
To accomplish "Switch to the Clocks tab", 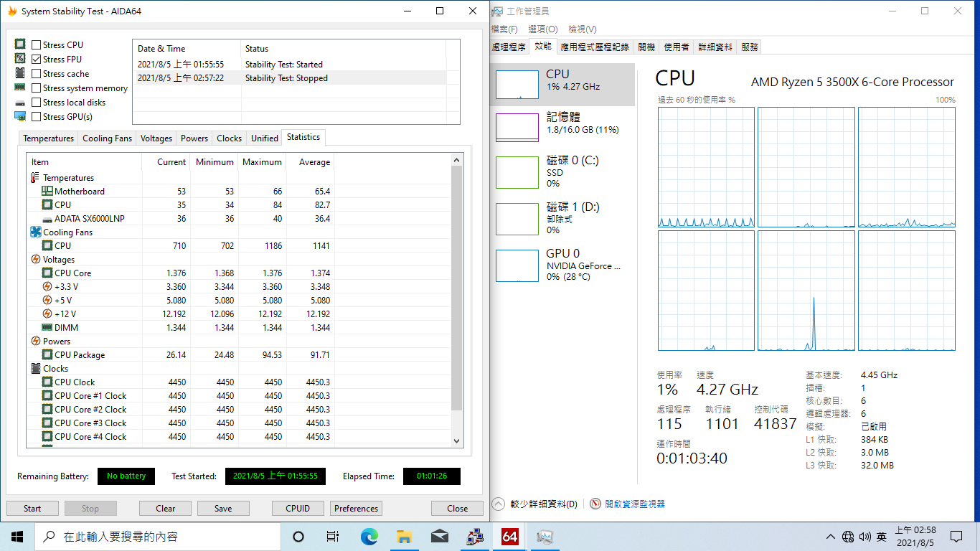I will (x=229, y=138).
